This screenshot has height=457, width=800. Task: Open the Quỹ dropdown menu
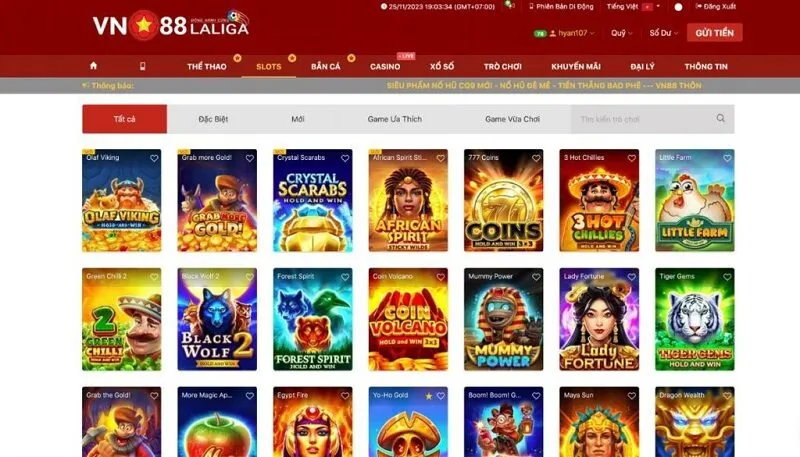click(621, 33)
